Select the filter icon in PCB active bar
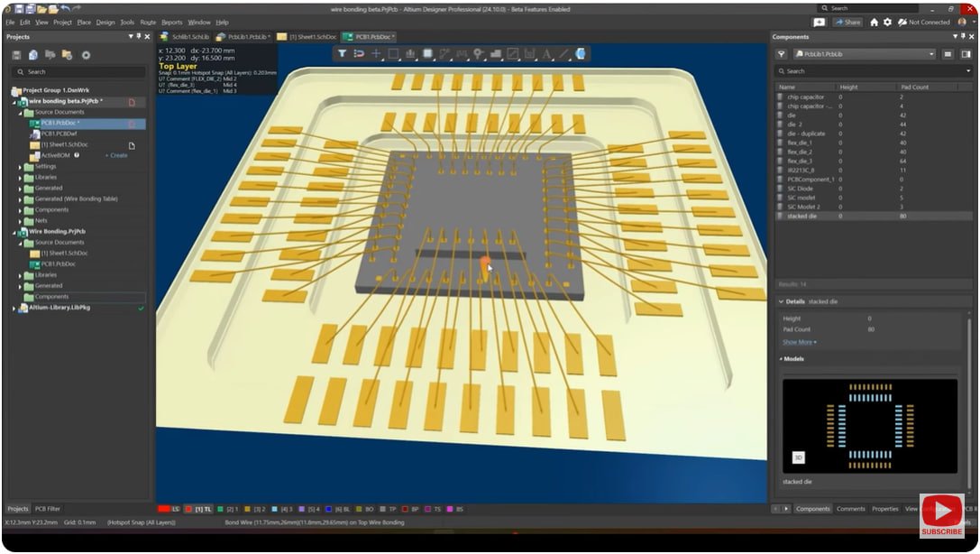980x554 pixels. (342, 54)
